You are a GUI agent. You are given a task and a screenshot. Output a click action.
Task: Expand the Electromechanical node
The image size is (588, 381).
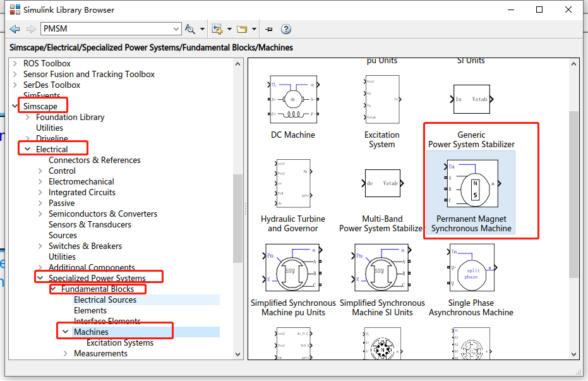(x=40, y=182)
